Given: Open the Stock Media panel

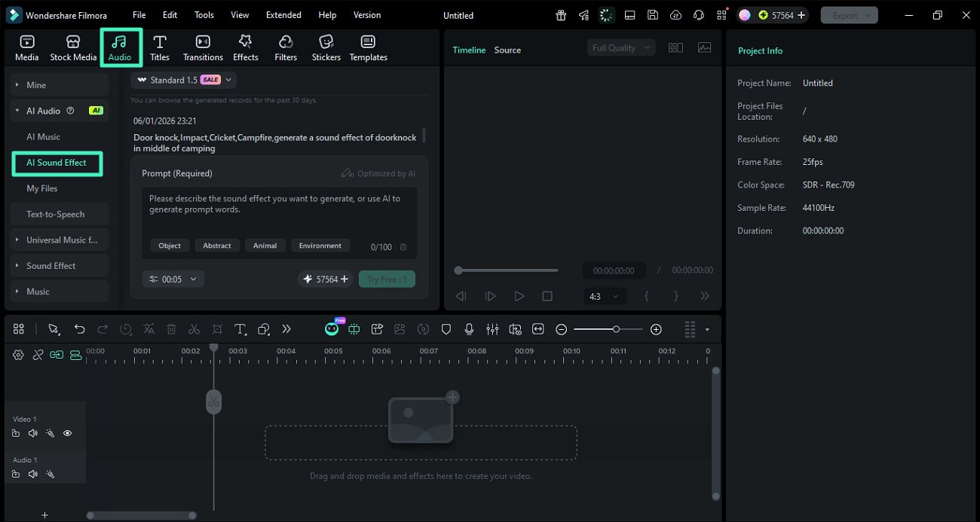Looking at the screenshot, I should pyautogui.click(x=73, y=48).
